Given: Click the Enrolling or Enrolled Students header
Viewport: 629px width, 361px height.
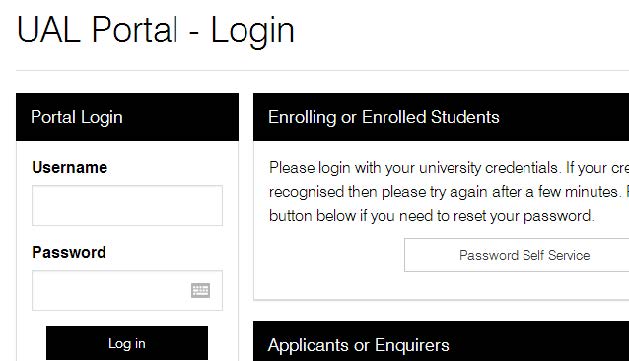Looking at the screenshot, I should [x=441, y=117].
